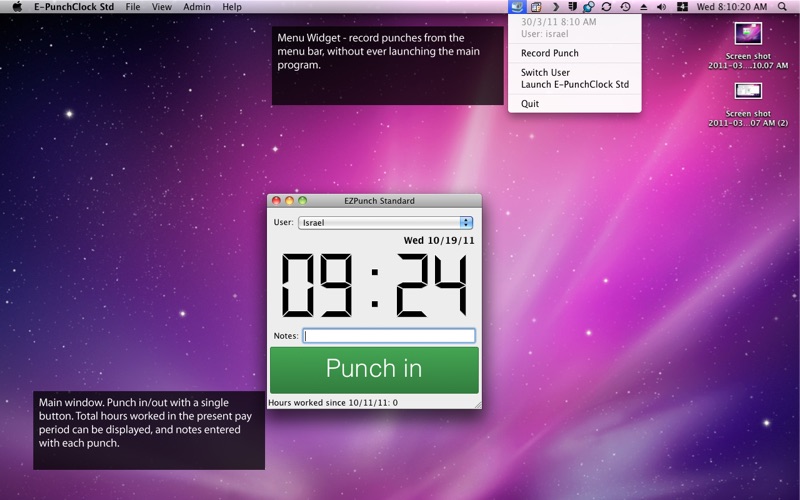The height and width of the screenshot is (500, 800).
Task: Close the EZPunch Standard window
Action: (x=276, y=201)
